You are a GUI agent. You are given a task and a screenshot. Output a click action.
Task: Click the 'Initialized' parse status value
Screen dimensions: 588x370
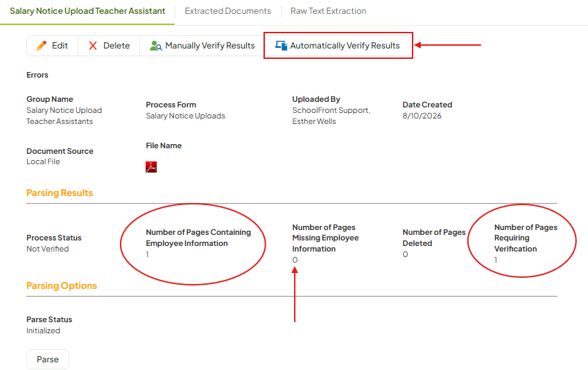(43, 331)
